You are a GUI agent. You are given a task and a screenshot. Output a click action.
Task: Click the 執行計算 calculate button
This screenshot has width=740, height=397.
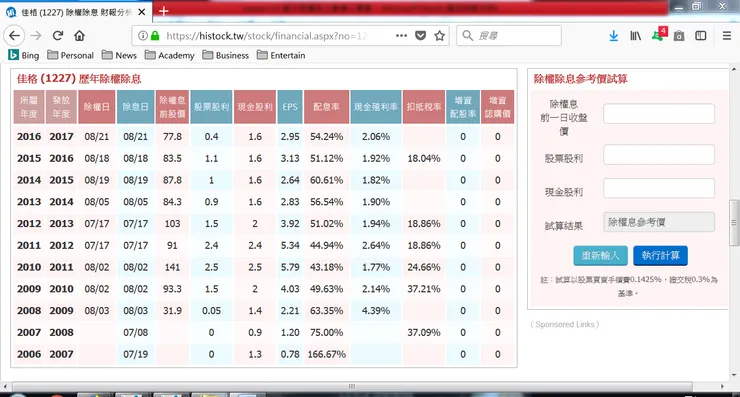click(660, 255)
